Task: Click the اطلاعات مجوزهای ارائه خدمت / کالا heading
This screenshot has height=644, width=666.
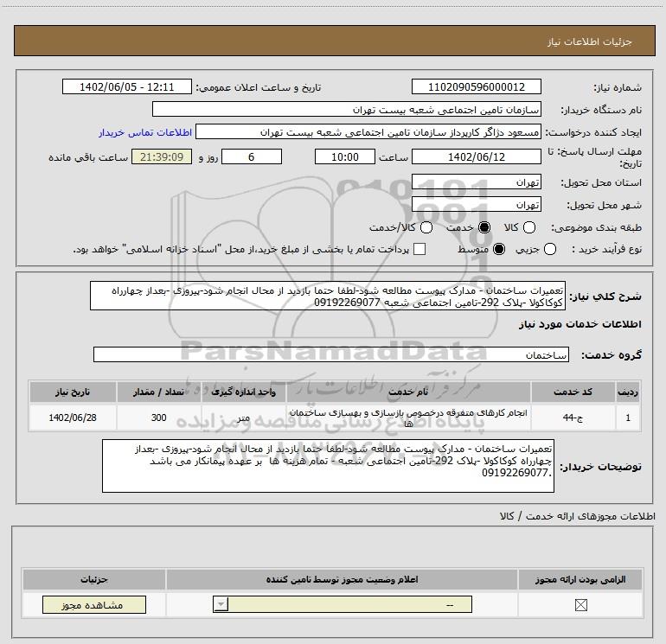Action: [577, 516]
